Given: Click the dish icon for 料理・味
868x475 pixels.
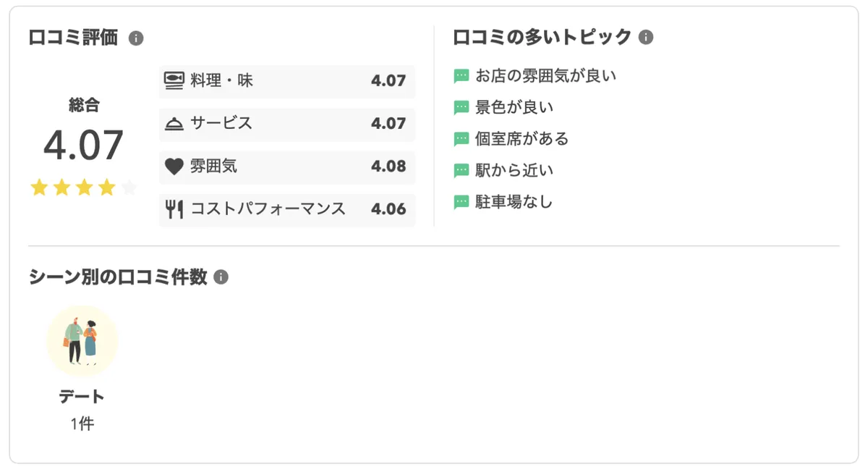Looking at the screenshot, I should pyautogui.click(x=174, y=80).
